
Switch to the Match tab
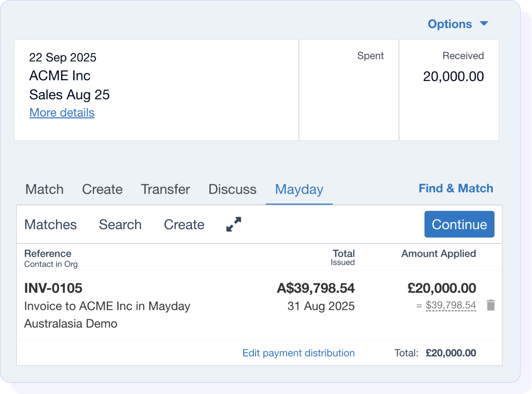44,189
